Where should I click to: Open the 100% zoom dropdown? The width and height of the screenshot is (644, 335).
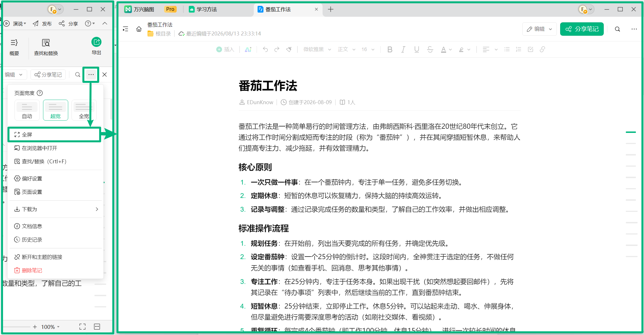51,327
